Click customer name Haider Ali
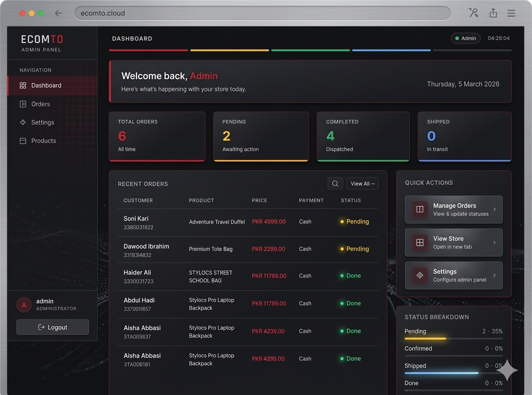532x395 pixels. pyautogui.click(x=137, y=273)
